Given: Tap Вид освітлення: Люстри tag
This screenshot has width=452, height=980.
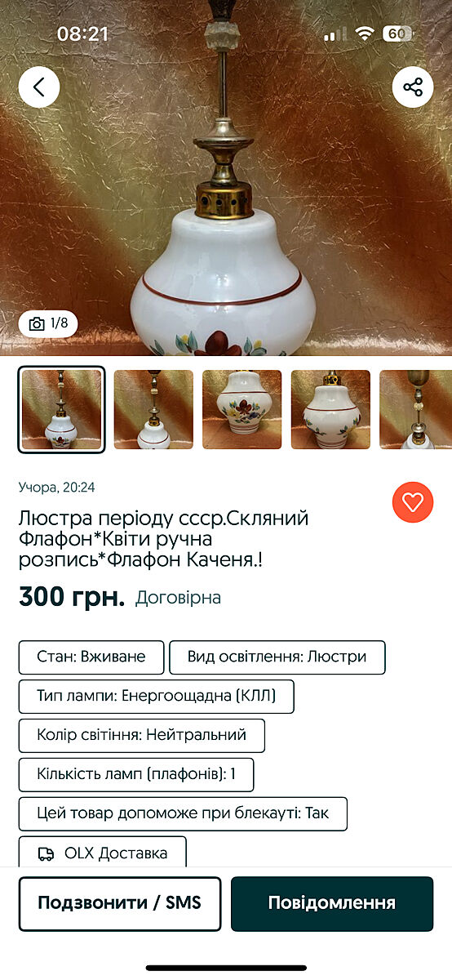Looking at the screenshot, I should click(277, 657).
